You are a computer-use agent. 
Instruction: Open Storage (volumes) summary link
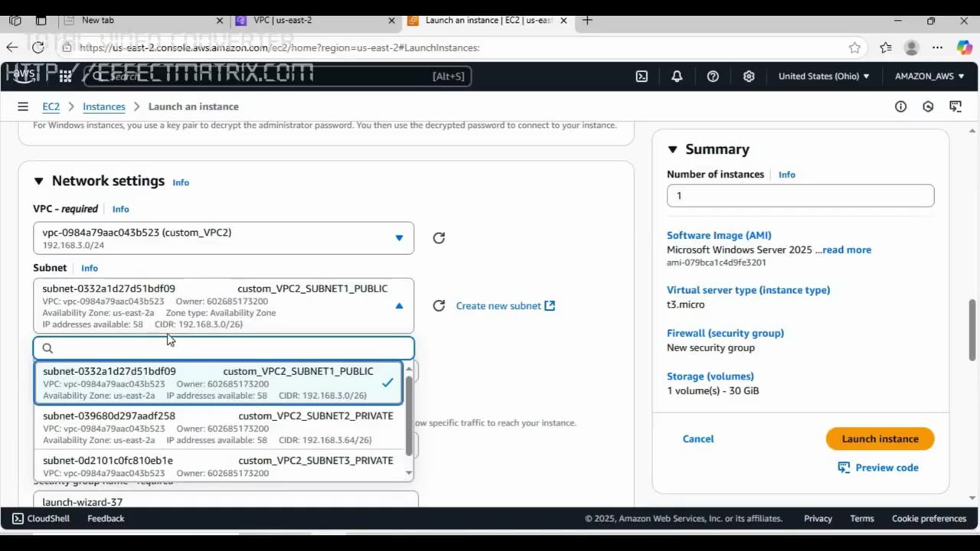click(x=710, y=377)
